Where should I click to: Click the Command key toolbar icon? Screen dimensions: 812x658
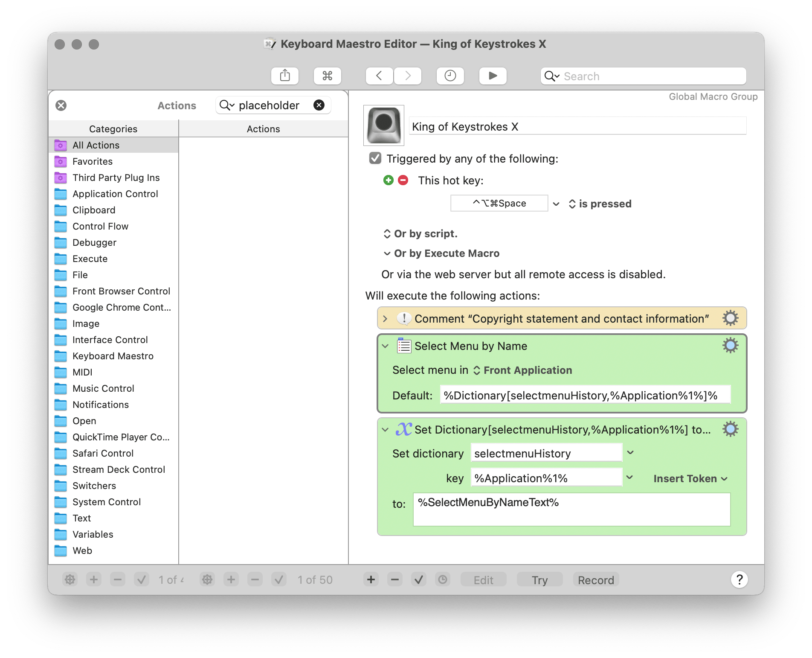coord(327,76)
